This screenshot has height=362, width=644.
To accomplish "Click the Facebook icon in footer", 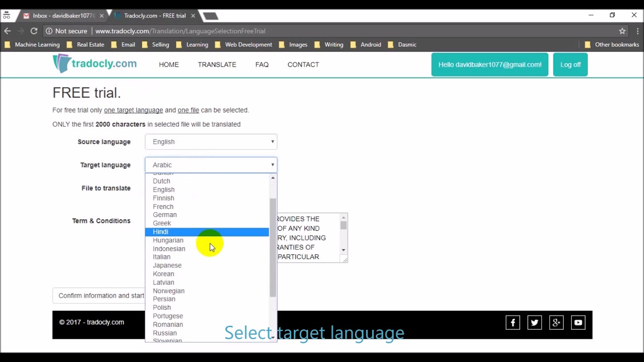I will 513,323.
